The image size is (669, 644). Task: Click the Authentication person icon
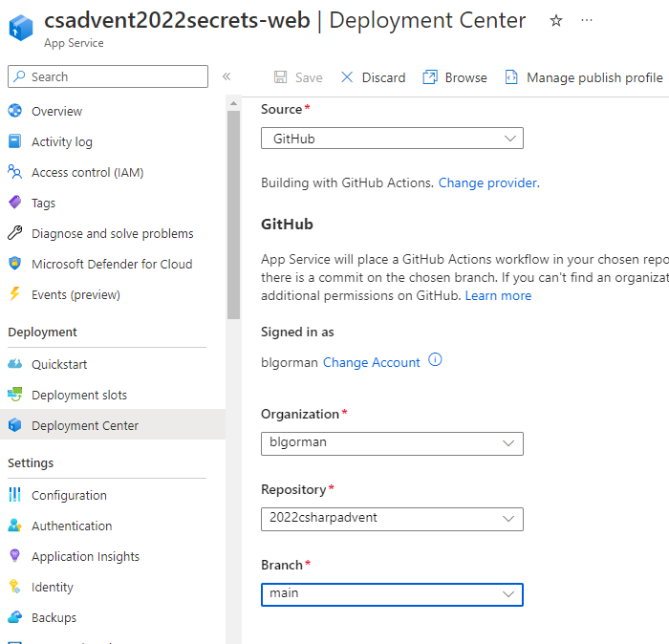(15, 525)
